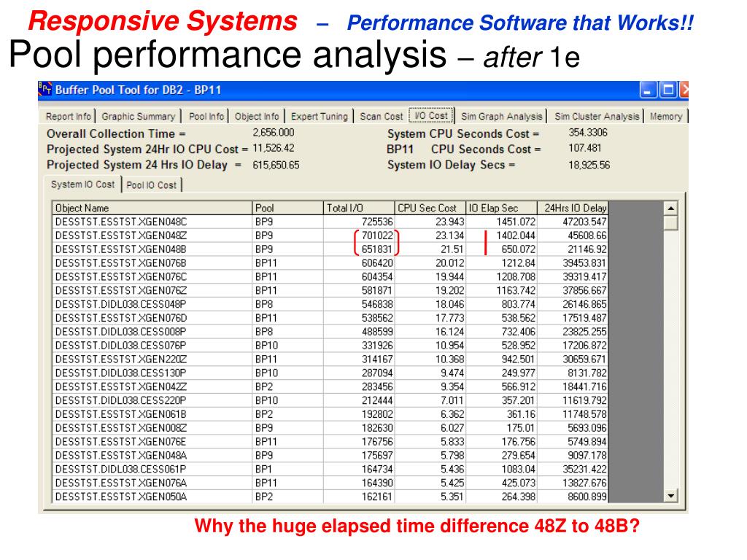The width and height of the screenshot is (747, 560).
Task: Select row DESSTST.ESSTST.XGEN076A
Action: click(x=330, y=483)
